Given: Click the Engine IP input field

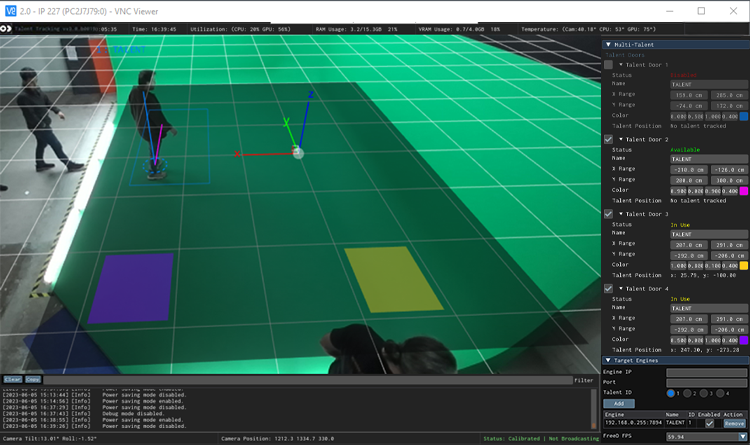Looking at the screenshot, I should click(x=706, y=372).
